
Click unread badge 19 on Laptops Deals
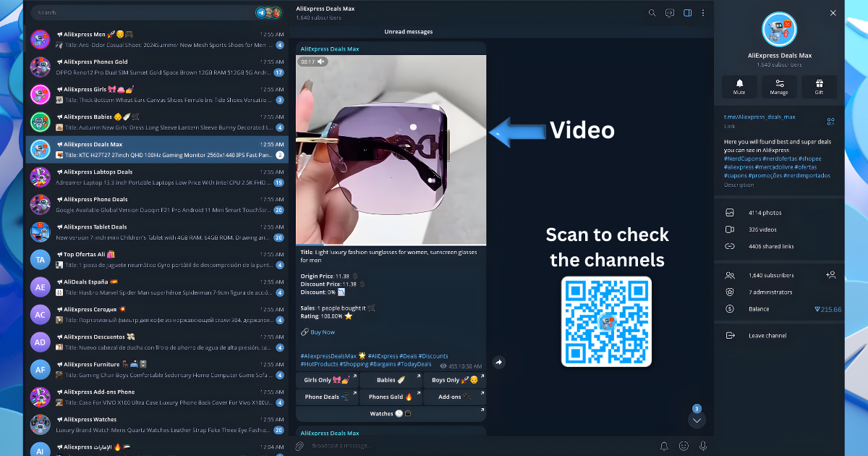coord(278,182)
